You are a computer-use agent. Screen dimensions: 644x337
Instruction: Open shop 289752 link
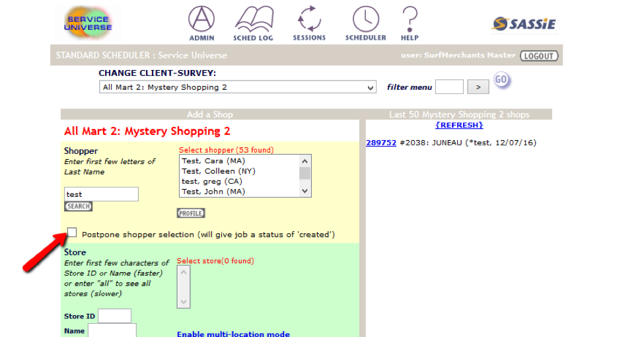pyautogui.click(x=381, y=143)
